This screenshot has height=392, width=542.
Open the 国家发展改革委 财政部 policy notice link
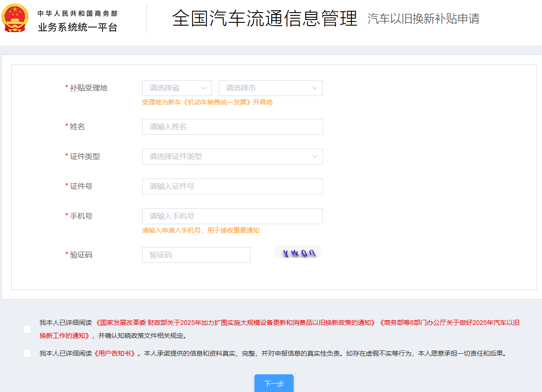[235, 323]
